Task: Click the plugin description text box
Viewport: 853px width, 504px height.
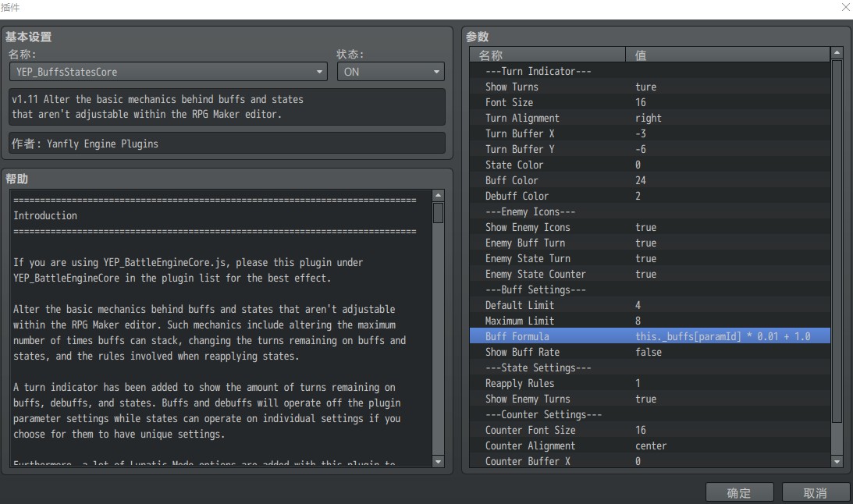Action: pyautogui.click(x=227, y=107)
